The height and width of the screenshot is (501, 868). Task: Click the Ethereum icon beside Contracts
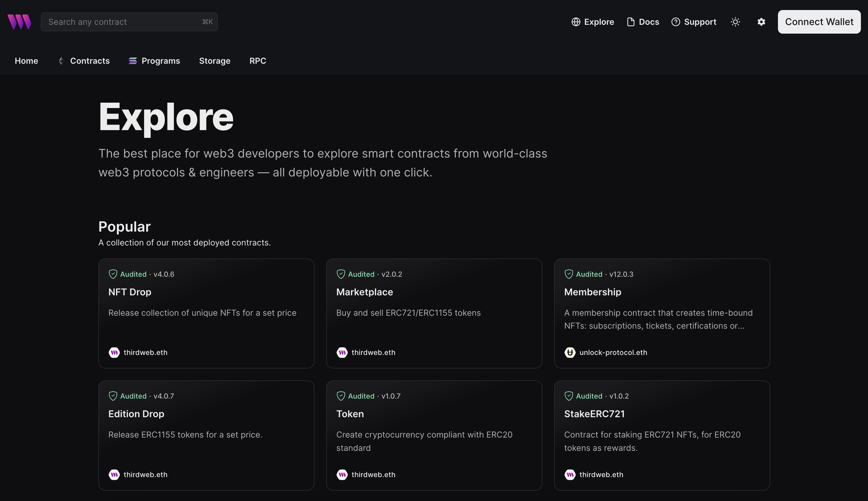(x=61, y=60)
